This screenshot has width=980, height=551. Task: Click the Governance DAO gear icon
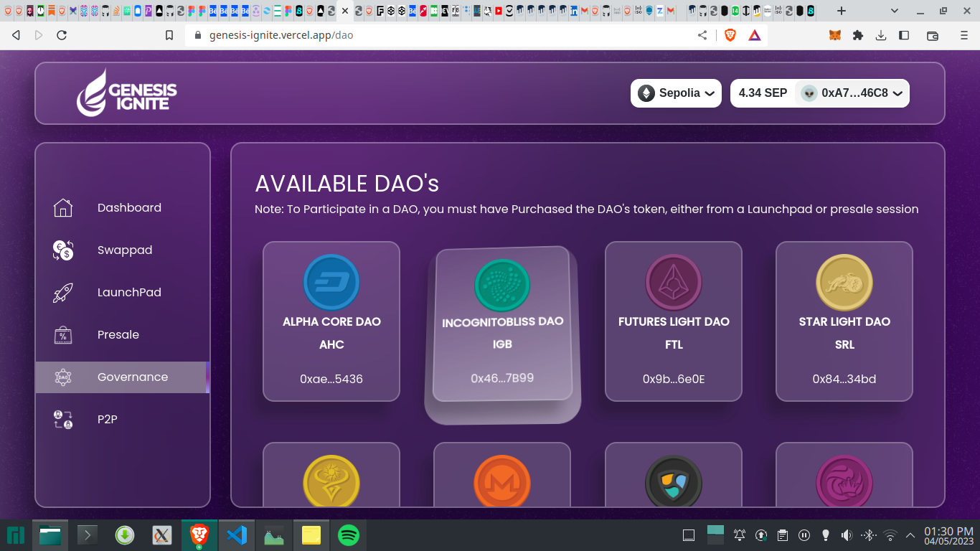(63, 377)
